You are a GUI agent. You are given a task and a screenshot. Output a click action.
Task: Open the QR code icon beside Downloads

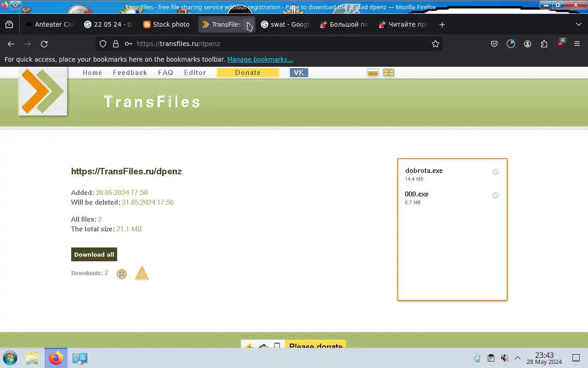click(122, 274)
